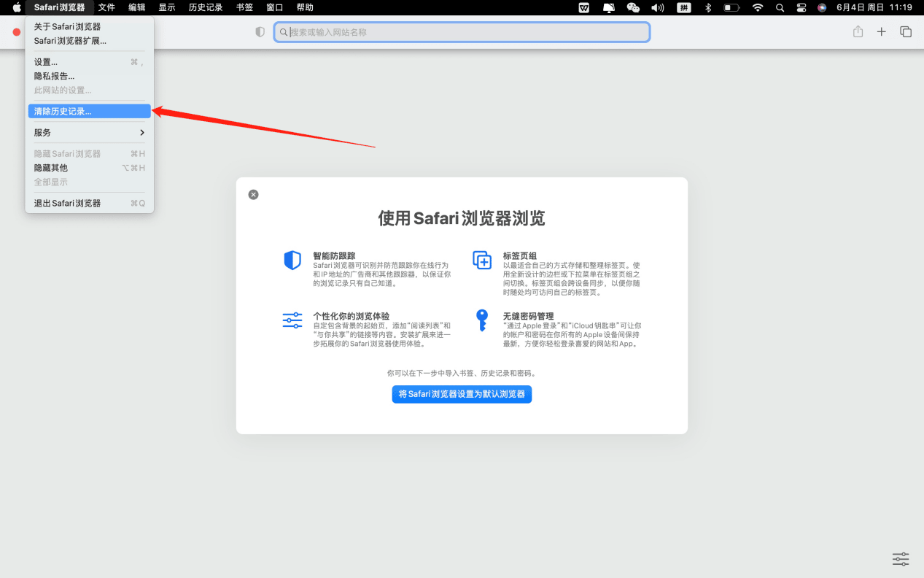
Task: Launch Siri from menu bar
Action: [822, 7]
